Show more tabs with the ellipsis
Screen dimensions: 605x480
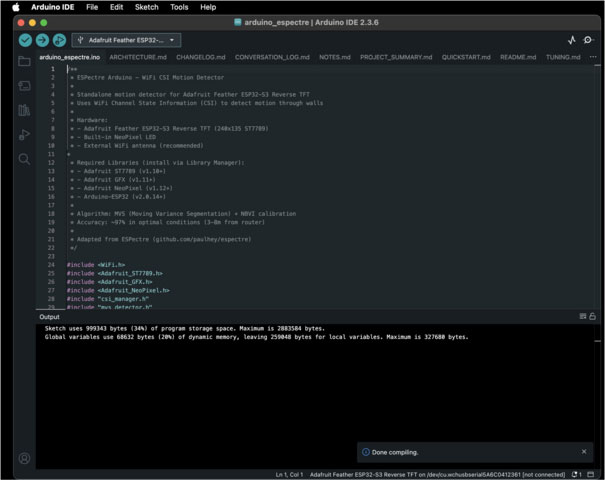(x=593, y=57)
